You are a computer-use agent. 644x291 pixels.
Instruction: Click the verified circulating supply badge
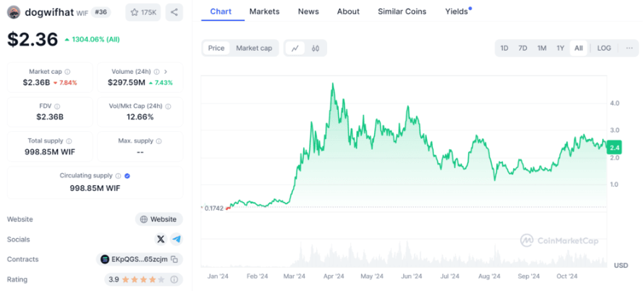click(127, 176)
